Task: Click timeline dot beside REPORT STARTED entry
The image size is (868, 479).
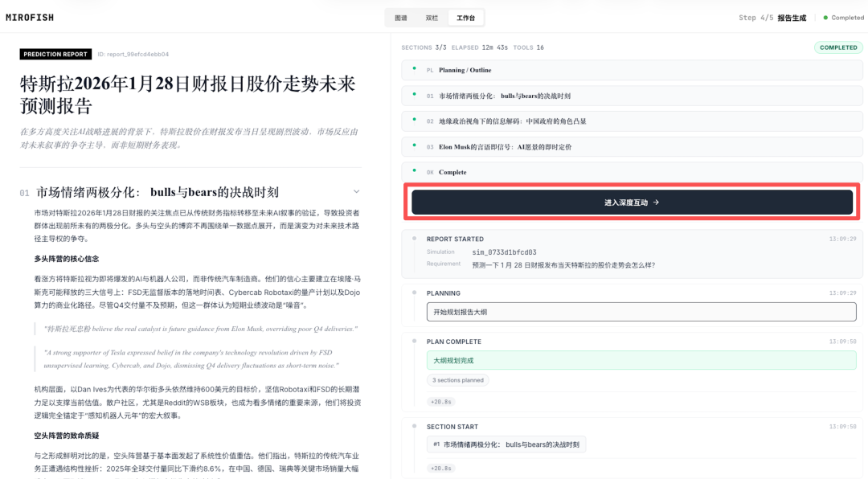Action: (414, 238)
